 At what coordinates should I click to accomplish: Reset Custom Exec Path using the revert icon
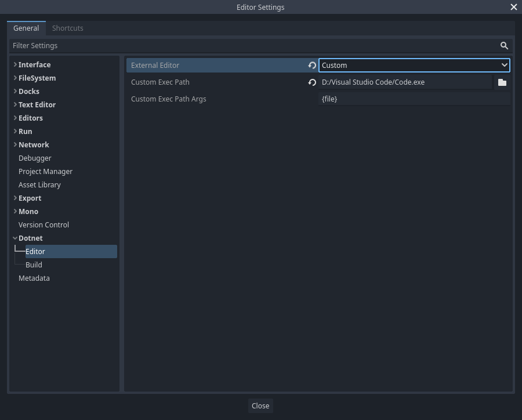tap(312, 82)
